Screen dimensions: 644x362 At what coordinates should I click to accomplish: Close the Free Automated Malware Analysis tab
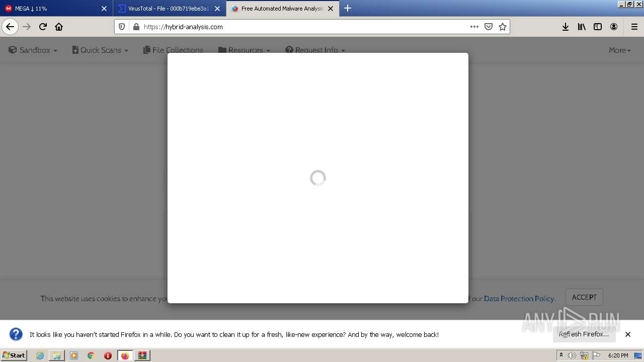(331, 9)
